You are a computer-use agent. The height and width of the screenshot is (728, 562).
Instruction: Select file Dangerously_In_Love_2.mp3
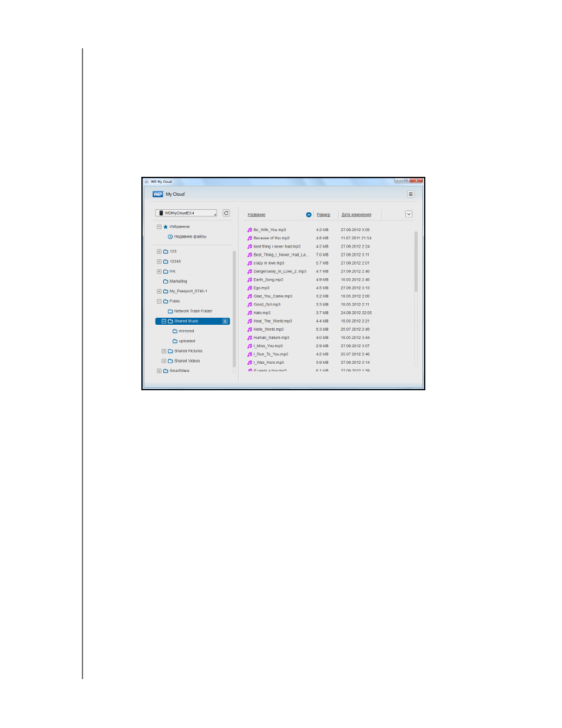pos(280,271)
